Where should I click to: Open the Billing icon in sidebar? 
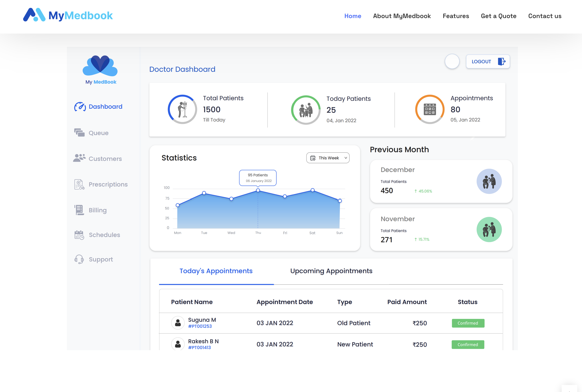pyautogui.click(x=79, y=210)
